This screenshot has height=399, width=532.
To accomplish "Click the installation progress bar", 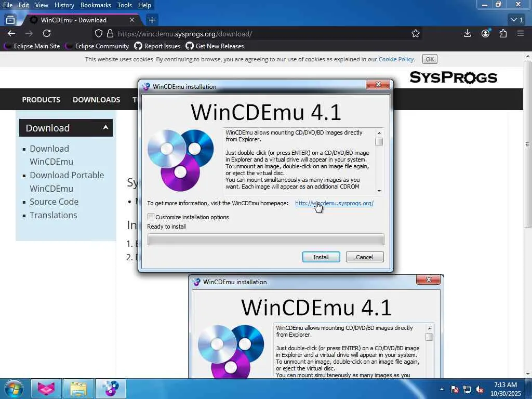I will tap(265, 239).
